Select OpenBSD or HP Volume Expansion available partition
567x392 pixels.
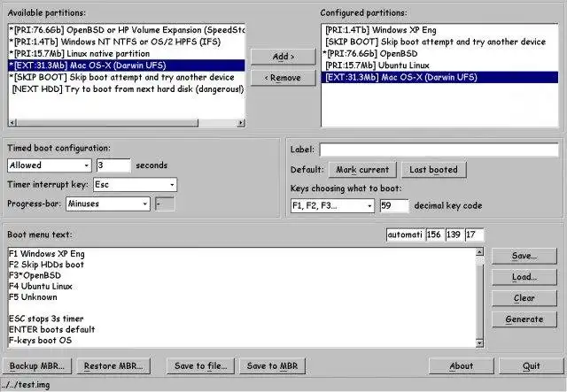click(x=127, y=30)
